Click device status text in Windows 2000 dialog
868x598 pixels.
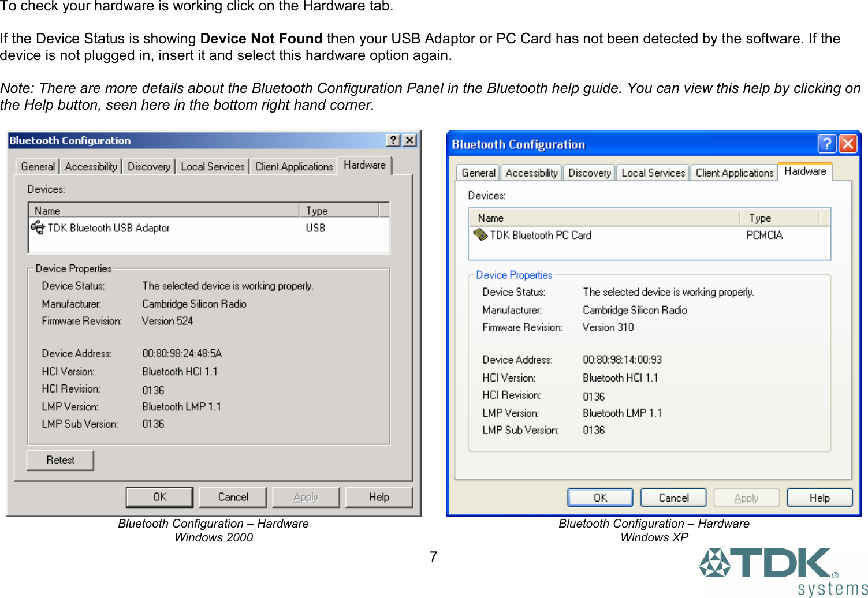click(228, 286)
